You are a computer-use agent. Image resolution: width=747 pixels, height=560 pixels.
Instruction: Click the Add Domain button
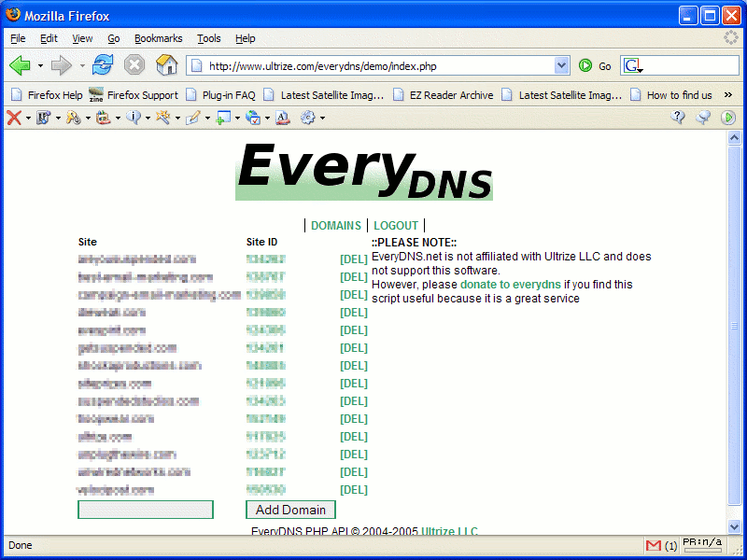click(x=290, y=510)
